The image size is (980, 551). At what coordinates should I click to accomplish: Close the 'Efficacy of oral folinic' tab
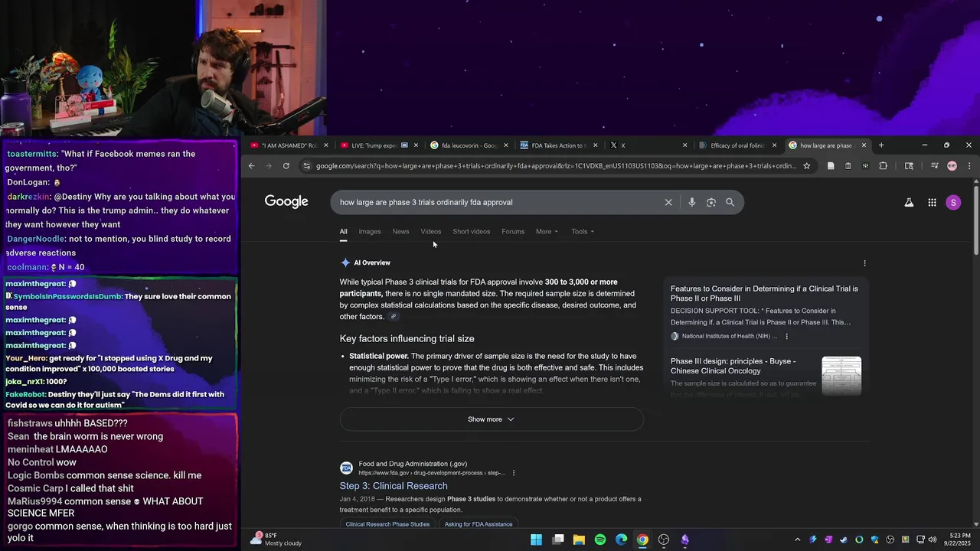tap(774, 145)
